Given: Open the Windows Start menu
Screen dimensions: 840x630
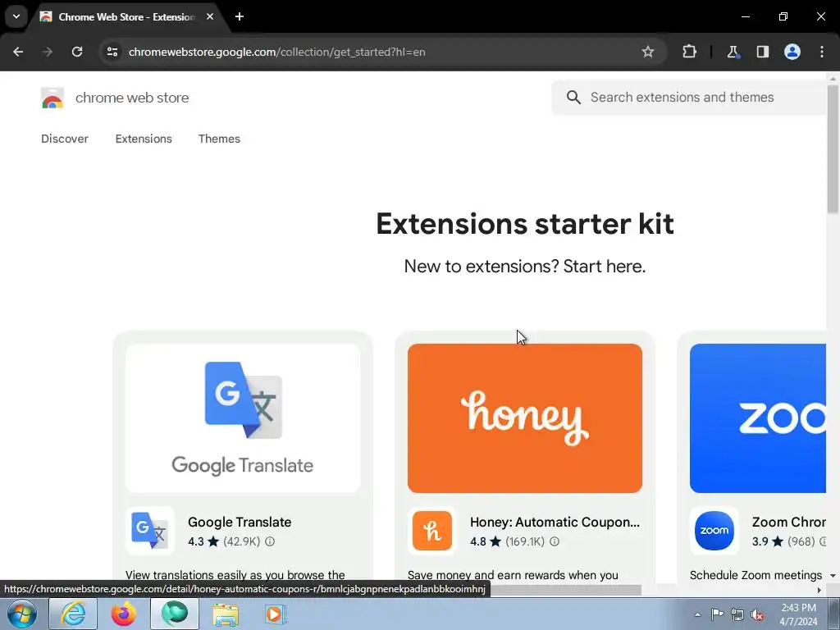Looking at the screenshot, I should pos(21,614).
